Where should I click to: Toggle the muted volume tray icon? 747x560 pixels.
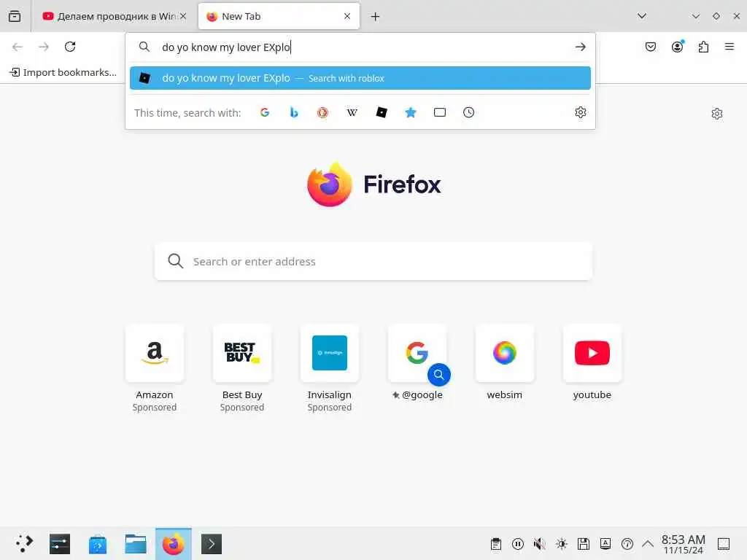[540, 544]
